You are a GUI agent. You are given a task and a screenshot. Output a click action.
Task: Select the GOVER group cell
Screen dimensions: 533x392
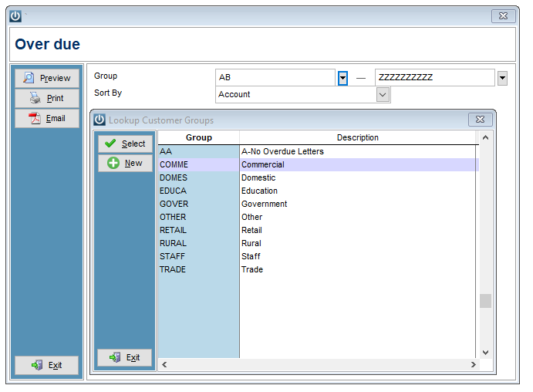point(199,204)
